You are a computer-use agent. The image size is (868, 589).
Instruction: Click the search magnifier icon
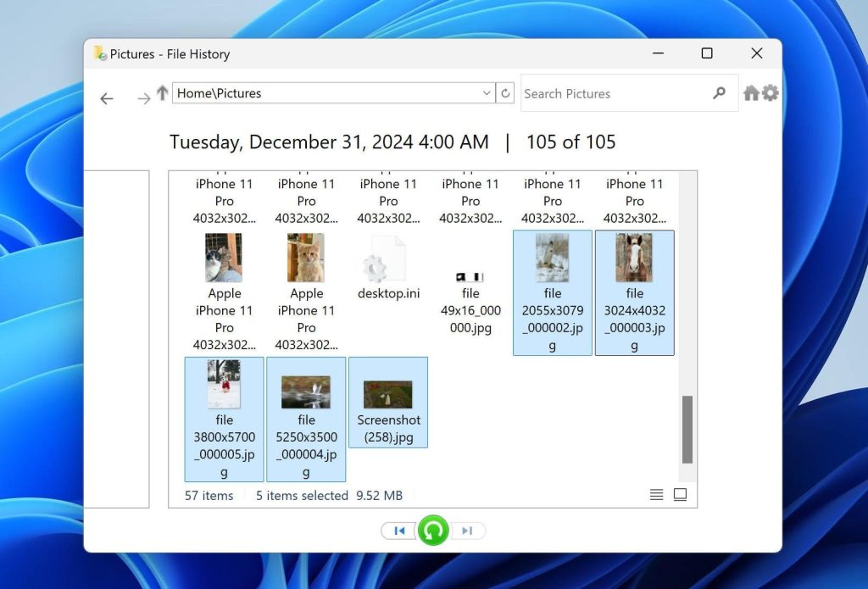coord(719,93)
